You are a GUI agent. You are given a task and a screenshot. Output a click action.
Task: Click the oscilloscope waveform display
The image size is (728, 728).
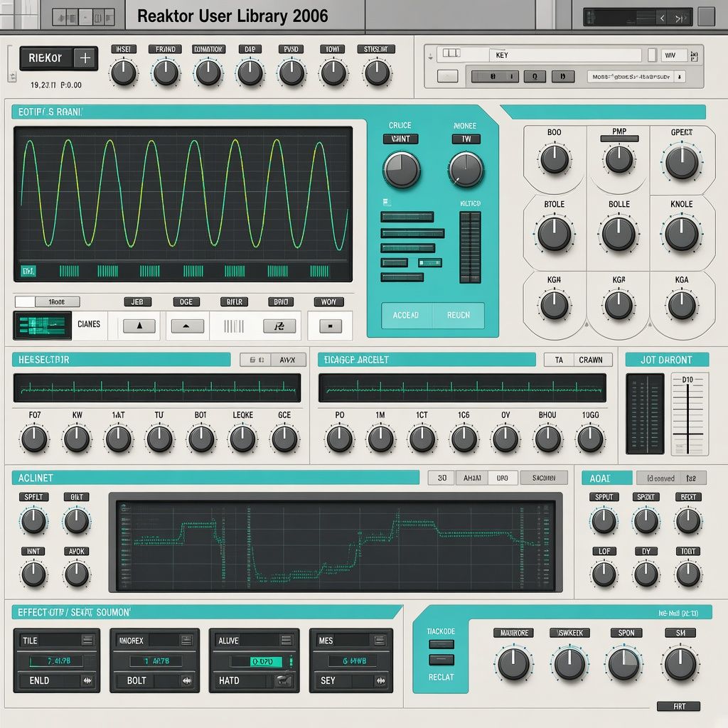(183, 204)
